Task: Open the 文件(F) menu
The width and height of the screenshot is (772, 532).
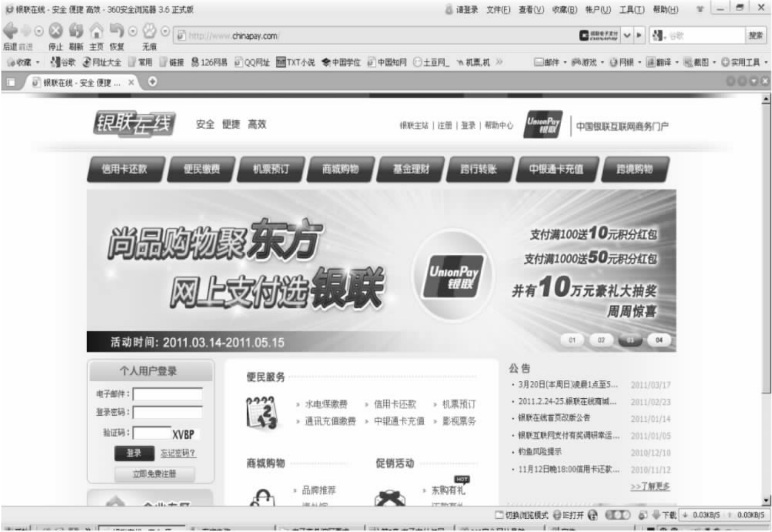Action: tap(499, 9)
